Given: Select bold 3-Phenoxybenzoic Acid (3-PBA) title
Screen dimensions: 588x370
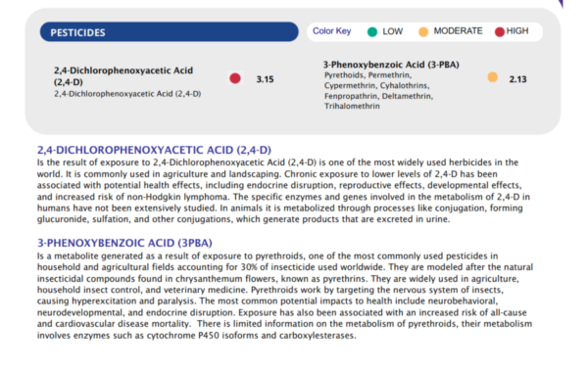Looking at the screenshot, I should click(391, 65).
